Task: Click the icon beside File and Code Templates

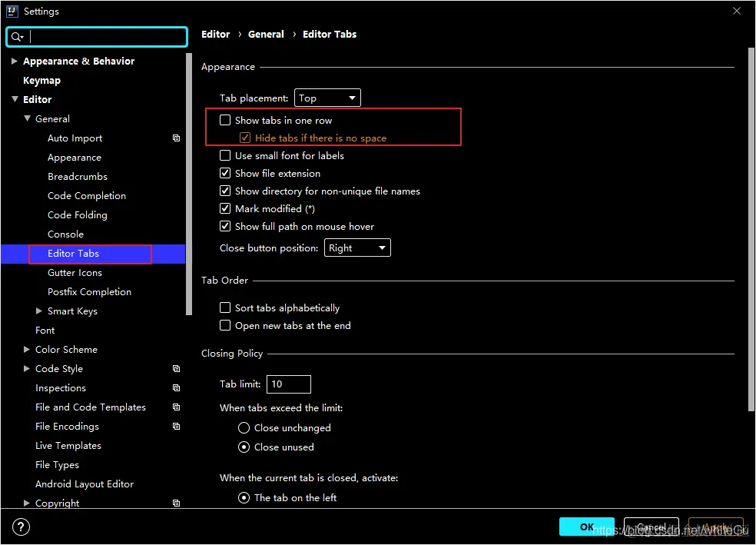Action: pyautogui.click(x=177, y=407)
